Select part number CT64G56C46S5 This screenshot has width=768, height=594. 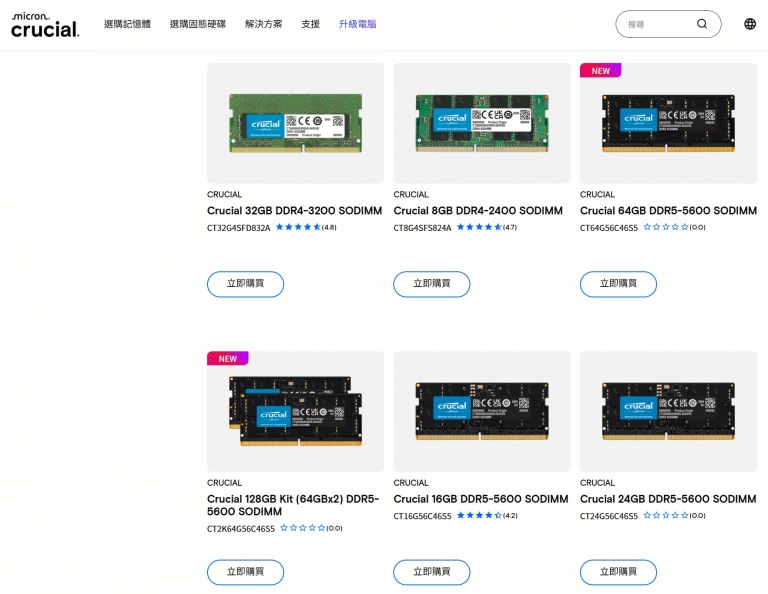[609, 228]
